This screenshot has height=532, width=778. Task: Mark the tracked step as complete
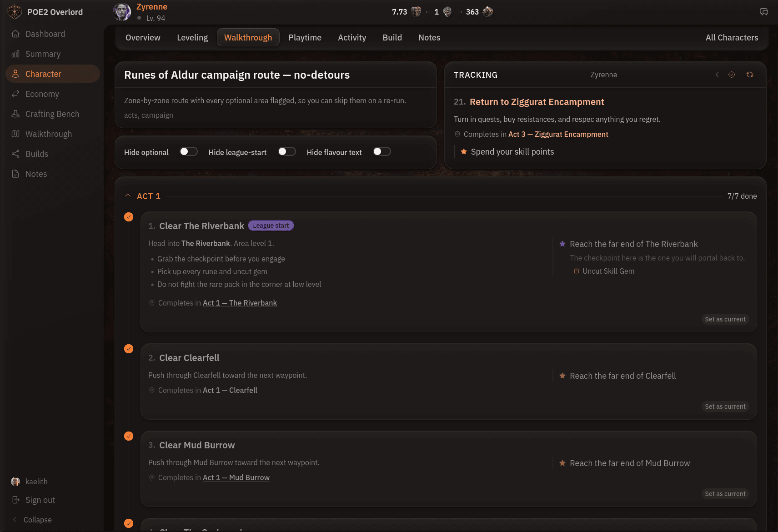(x=732, y=75)
